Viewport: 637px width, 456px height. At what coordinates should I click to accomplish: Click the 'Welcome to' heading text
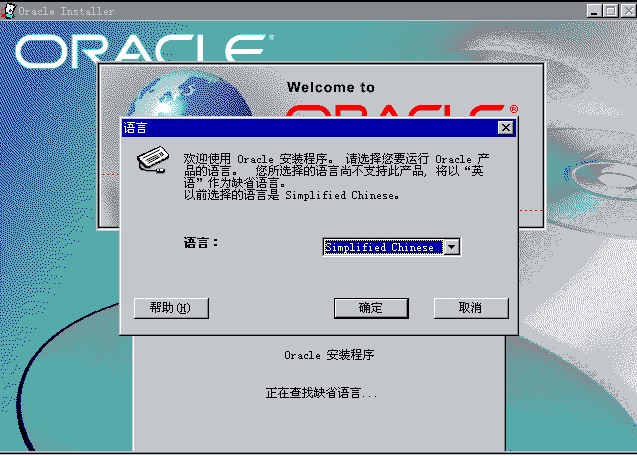[331, 87]
